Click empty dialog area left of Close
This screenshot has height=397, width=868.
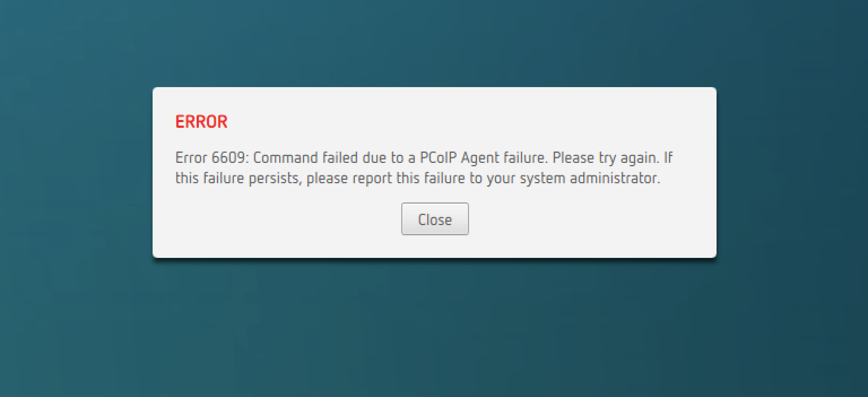point(283,221)
